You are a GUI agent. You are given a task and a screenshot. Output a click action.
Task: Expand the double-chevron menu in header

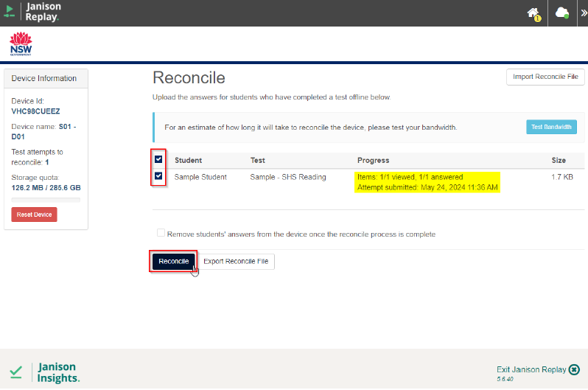click(584, 13)
